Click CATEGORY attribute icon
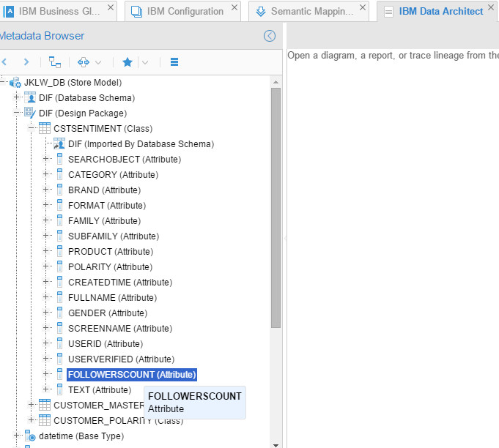 (59, 174)
